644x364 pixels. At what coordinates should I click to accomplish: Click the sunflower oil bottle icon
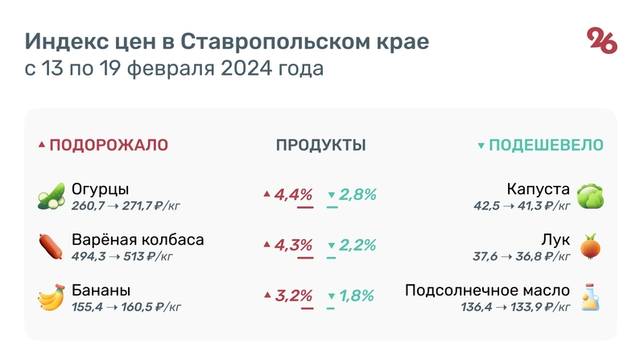pos(590,297)
